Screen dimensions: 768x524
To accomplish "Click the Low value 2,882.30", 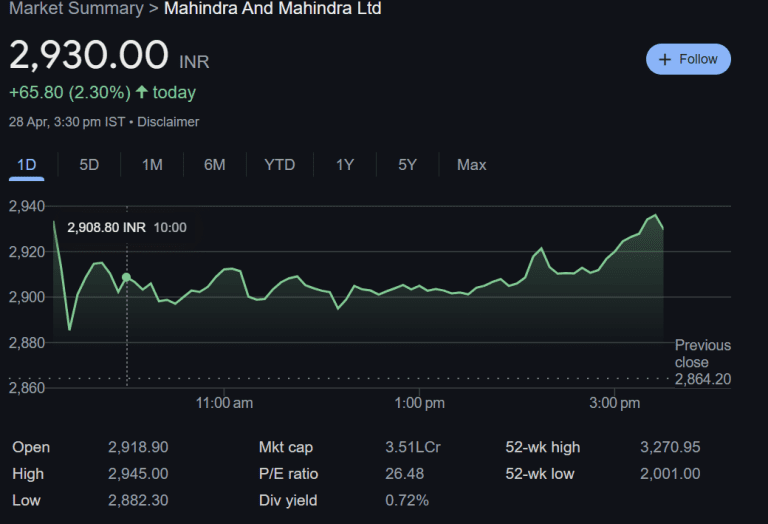I will coord(138,500).
